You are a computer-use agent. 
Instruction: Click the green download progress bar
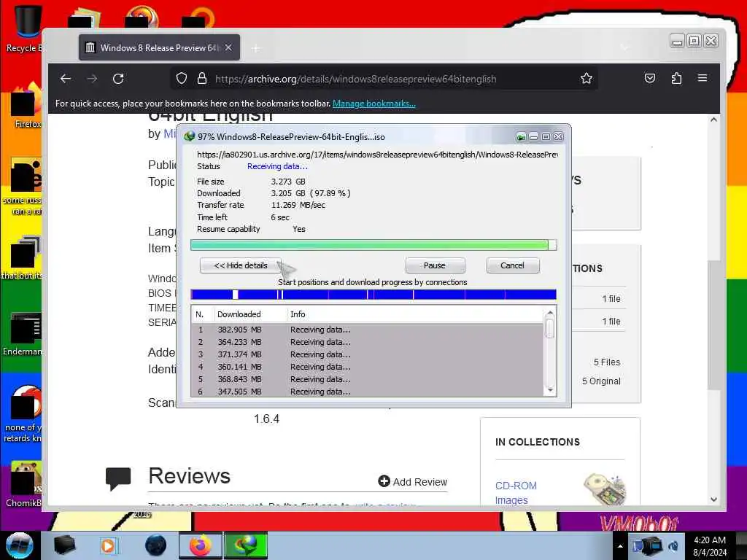click(x=373, y=245)
